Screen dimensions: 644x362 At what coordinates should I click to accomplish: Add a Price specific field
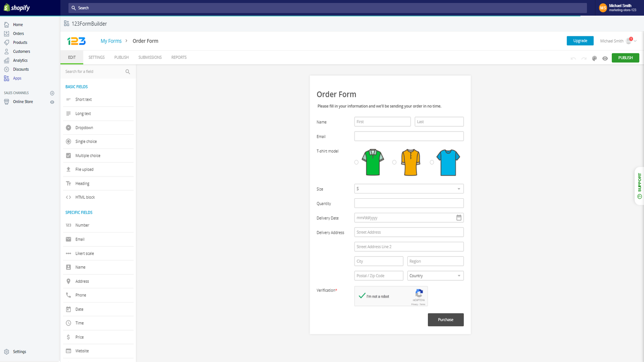coord(80,337)
